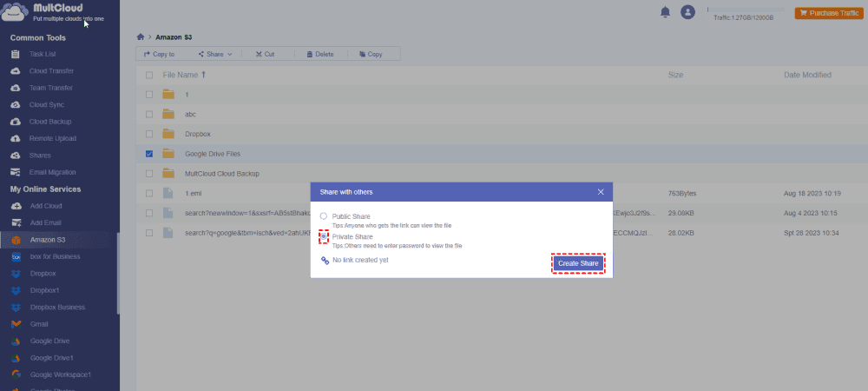Viewport: 868px width, 391px height.
Task: Check the box for search?q=google file
Action: tap(149, 233)
